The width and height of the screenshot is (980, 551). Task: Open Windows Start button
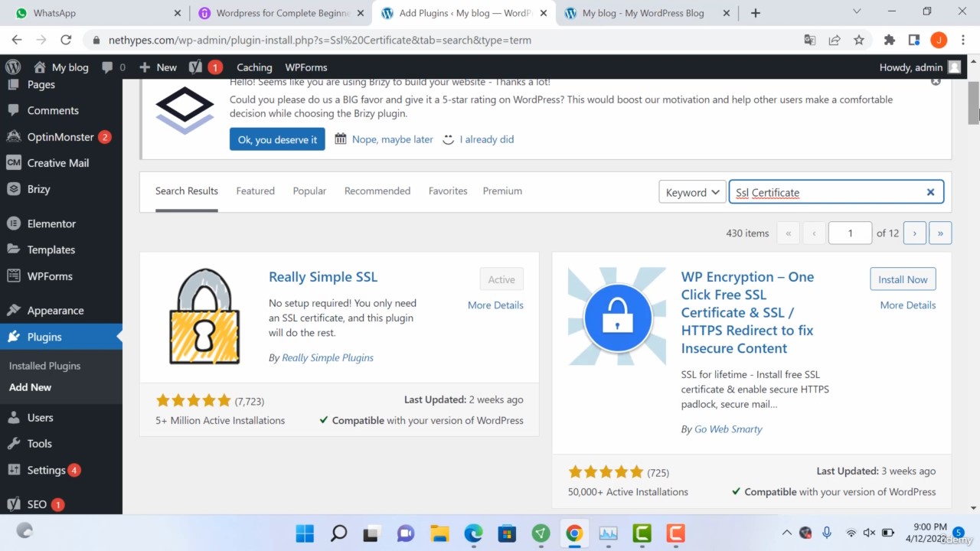click(x=304, y=533)
